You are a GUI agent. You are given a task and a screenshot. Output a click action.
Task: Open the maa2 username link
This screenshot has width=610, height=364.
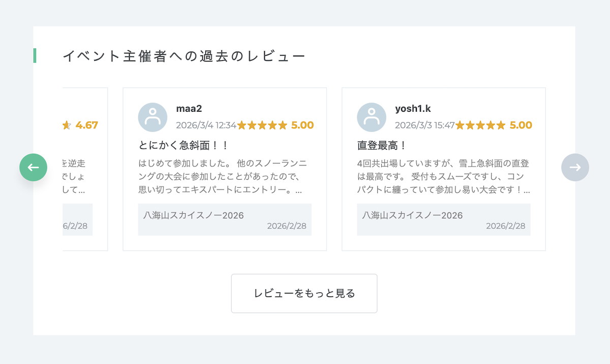[x=189, y=109]
